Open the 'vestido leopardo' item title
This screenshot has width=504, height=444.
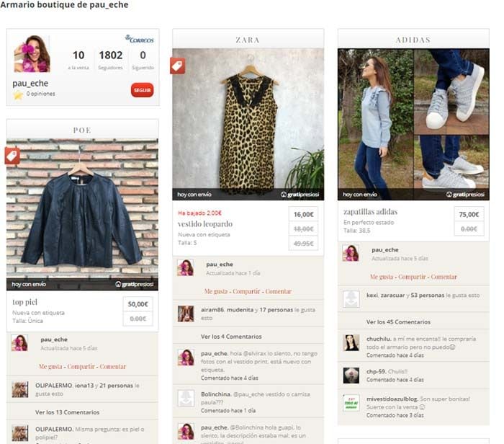[205, 224]
